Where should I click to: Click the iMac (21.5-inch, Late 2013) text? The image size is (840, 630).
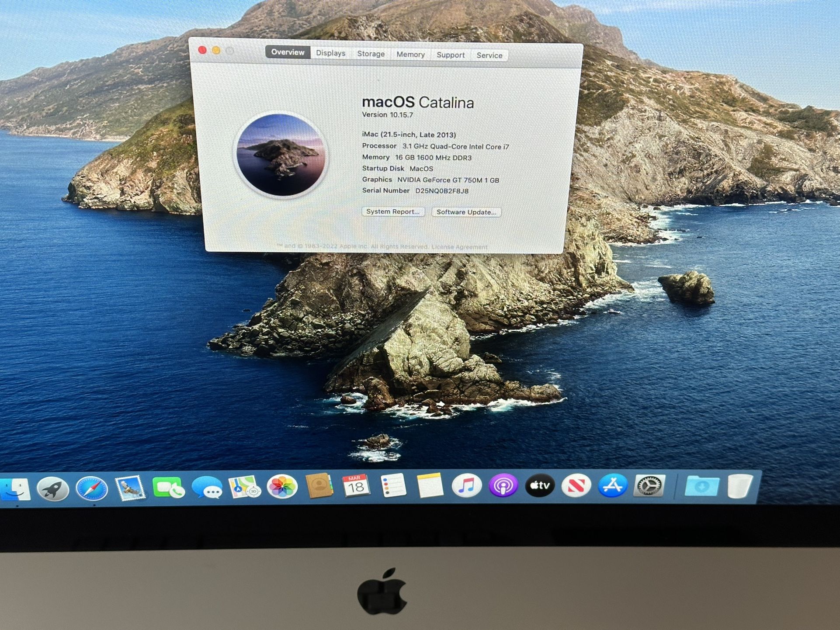pyautogui.click(x=409, y=135)
